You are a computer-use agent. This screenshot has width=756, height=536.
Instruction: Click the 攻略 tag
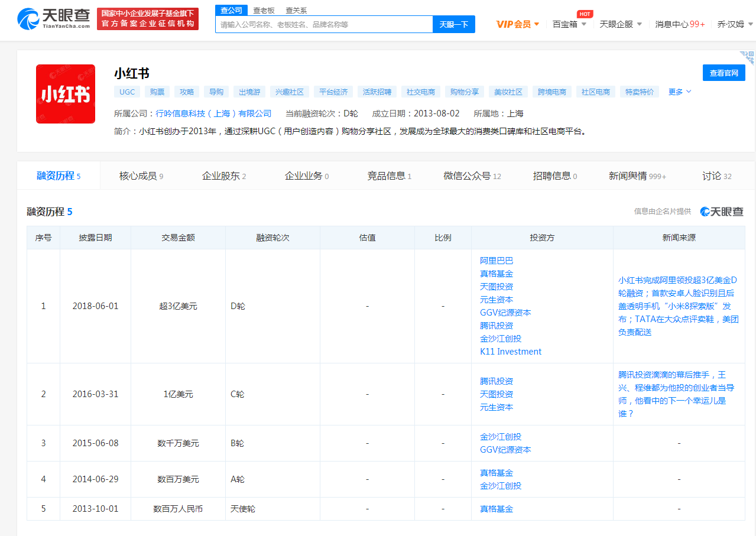pyautogui.click(x=187, y=92)
